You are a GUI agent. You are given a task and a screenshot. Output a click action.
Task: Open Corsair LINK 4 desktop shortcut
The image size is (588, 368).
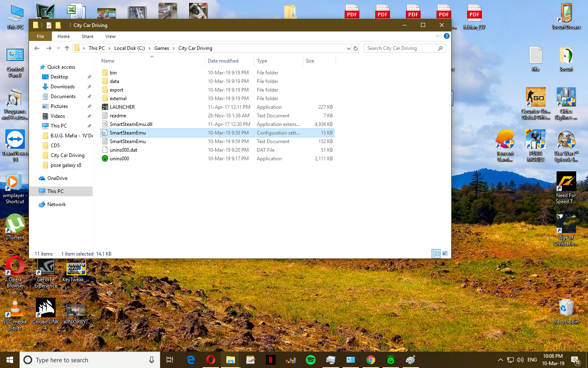pos(46,314)
